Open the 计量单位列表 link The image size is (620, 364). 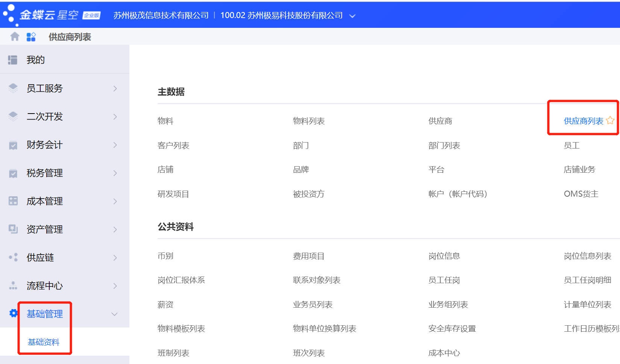[588, 305]
